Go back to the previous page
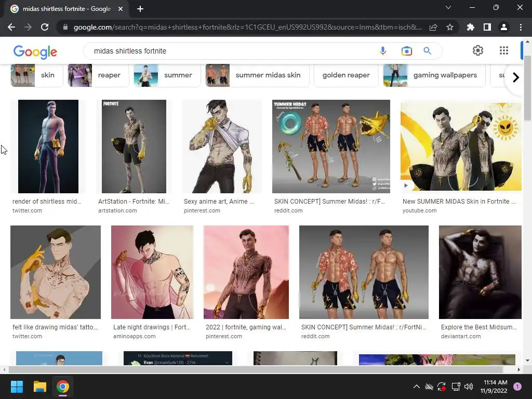532x399 pixels. click(x=11, y=27)
